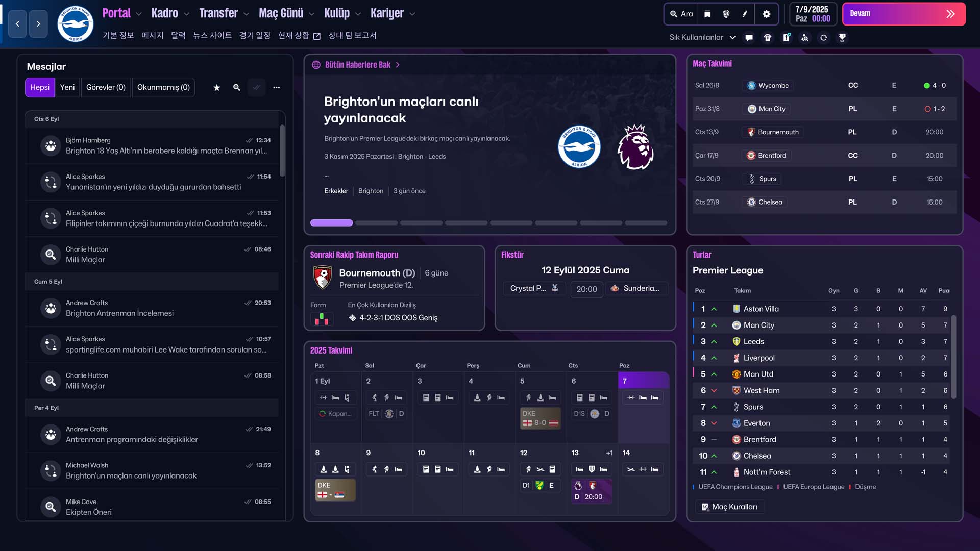Click the pencil edit icon
The width and height of the screenshot is (980, 551).
[745, 14]
